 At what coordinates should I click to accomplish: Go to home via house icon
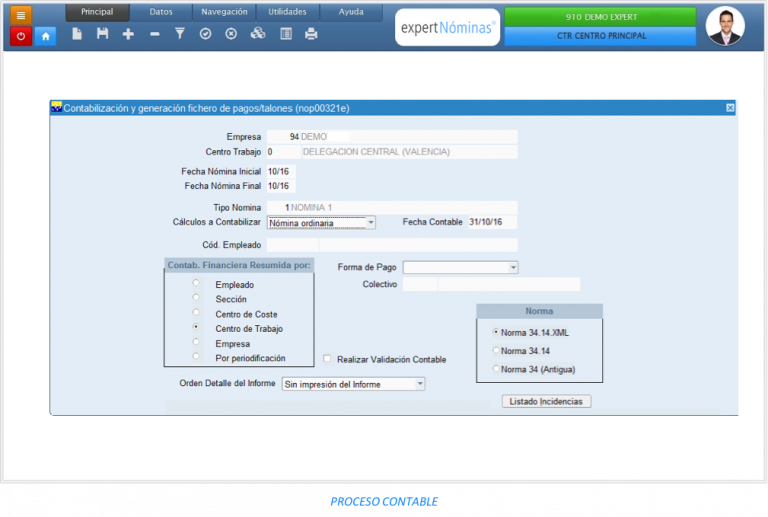tap(46, 35)
